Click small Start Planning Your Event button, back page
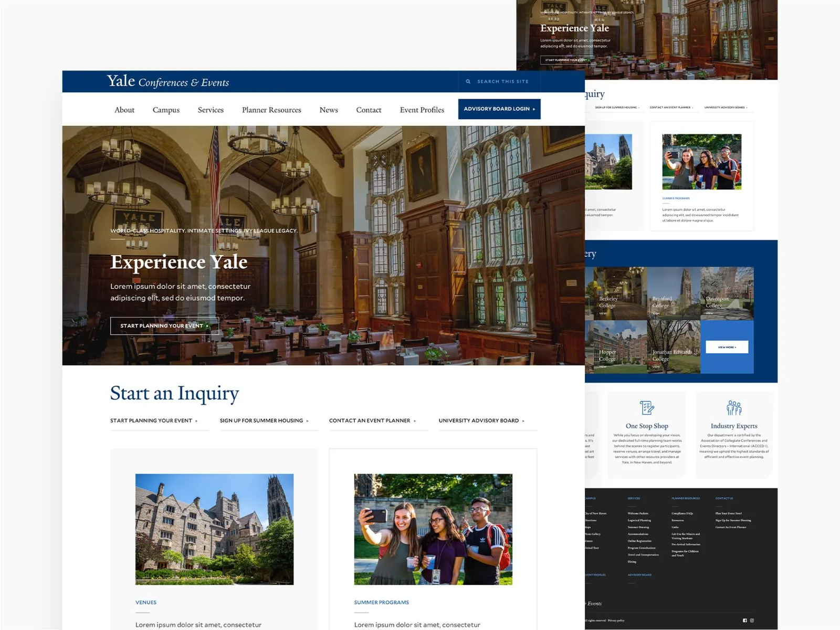 coord(568,60)
